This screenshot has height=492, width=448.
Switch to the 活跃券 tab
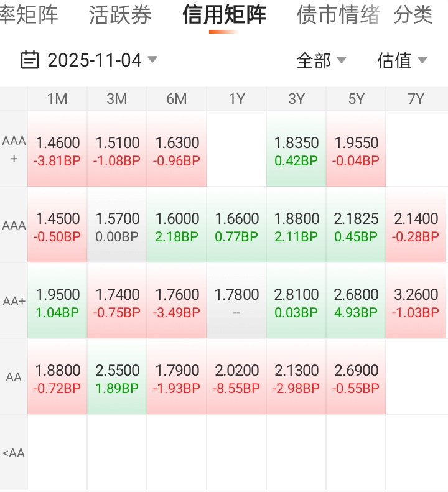[x=120, y=15]
